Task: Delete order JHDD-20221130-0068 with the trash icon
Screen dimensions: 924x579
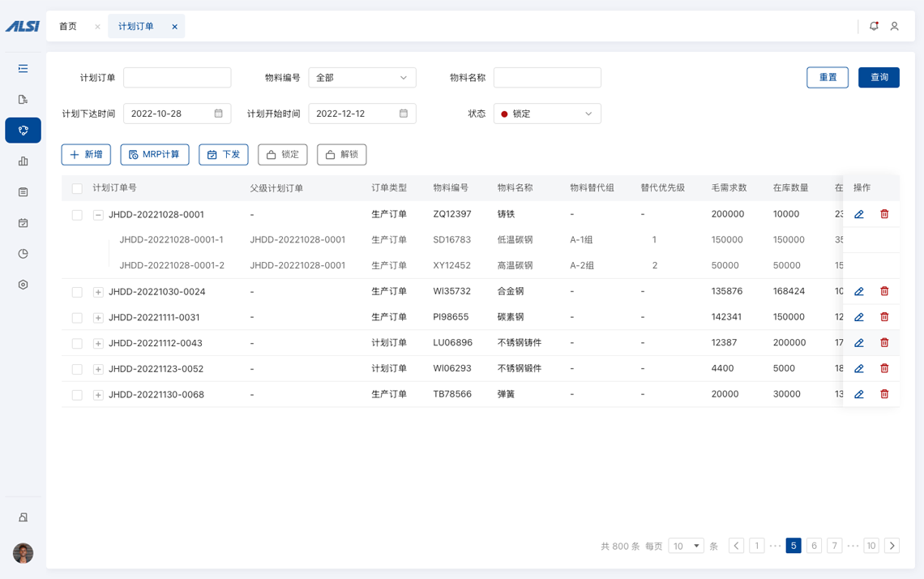Action: pyautogui.click(x=884, y=394)
